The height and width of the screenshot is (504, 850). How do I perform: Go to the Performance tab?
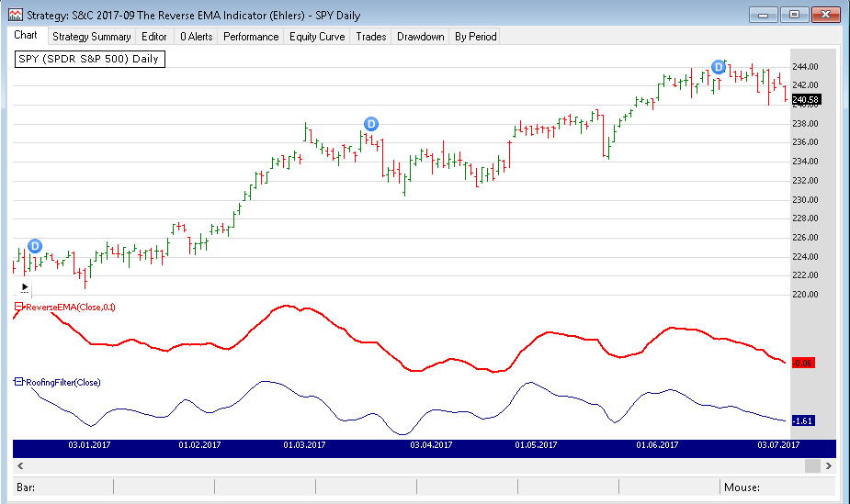pyautogui.click(x=251, y=37)
